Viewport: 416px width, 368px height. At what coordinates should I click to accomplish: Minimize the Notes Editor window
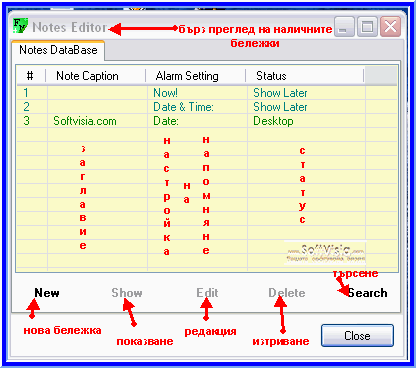click(x=344, y=26)
